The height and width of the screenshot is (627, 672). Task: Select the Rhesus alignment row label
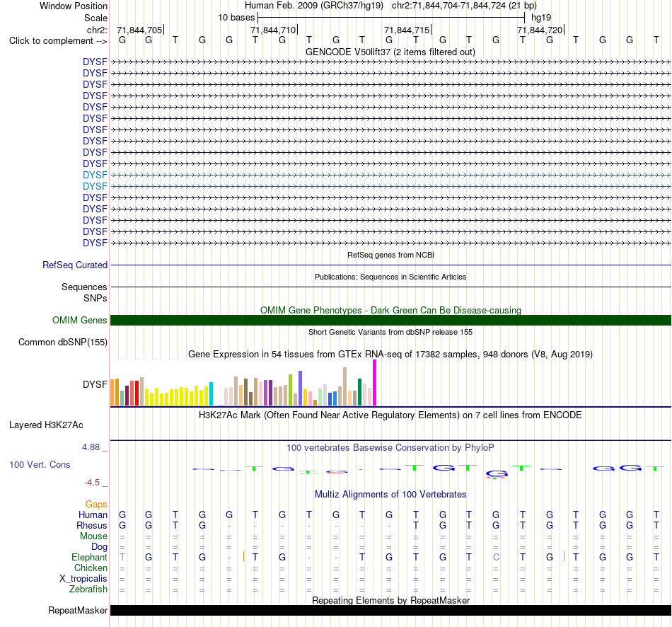click(92, 525)
